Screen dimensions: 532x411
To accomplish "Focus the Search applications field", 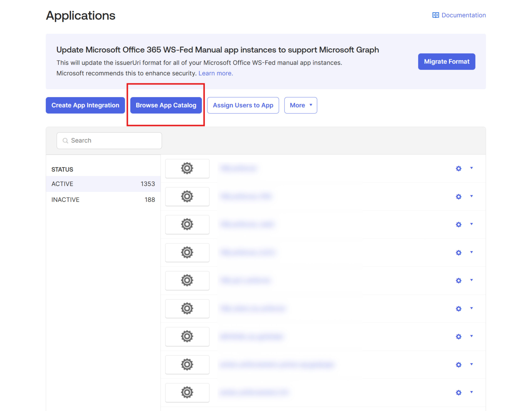I will click(109, 141).
